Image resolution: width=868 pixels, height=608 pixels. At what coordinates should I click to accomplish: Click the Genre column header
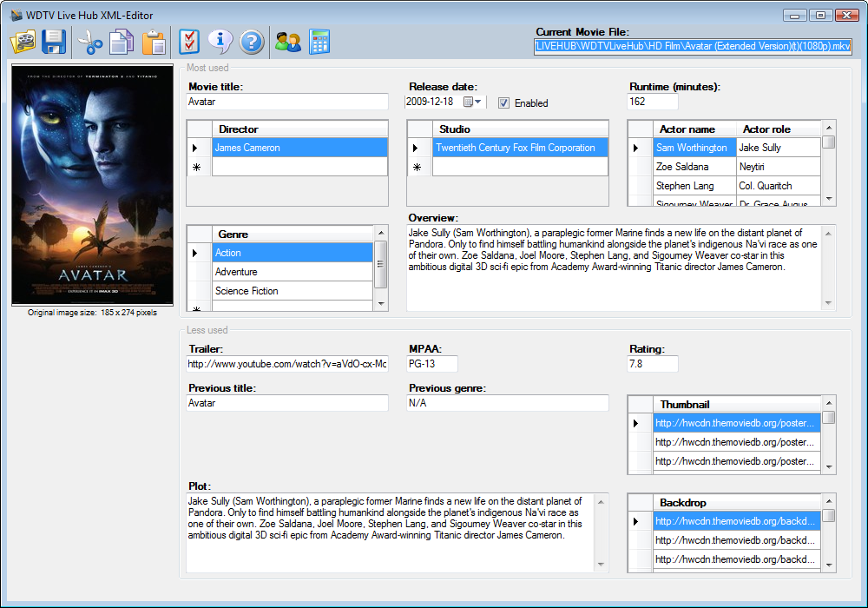coord(293,235)
